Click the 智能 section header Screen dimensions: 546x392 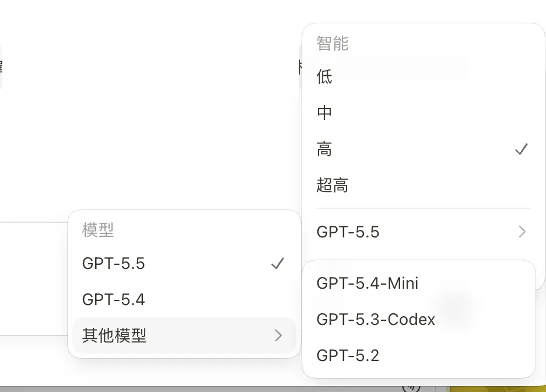tap(332, 44)
